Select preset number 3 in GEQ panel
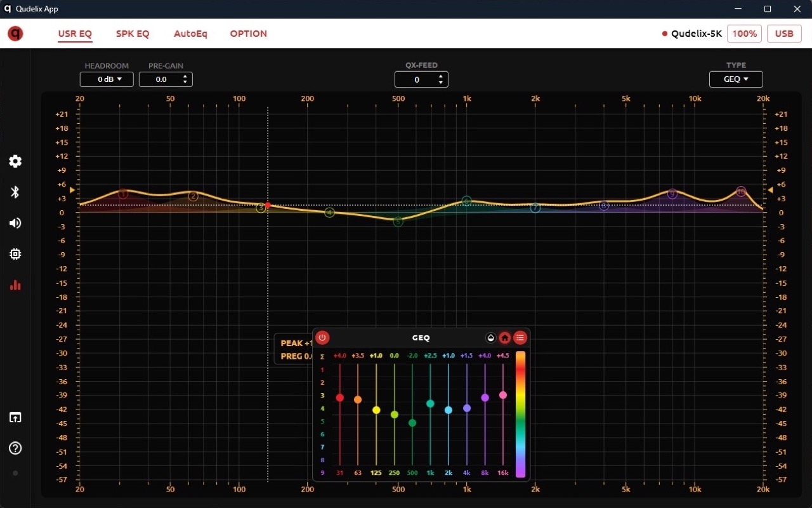The image size is (812, 508). pyautogui.click(x=322, y=396)
